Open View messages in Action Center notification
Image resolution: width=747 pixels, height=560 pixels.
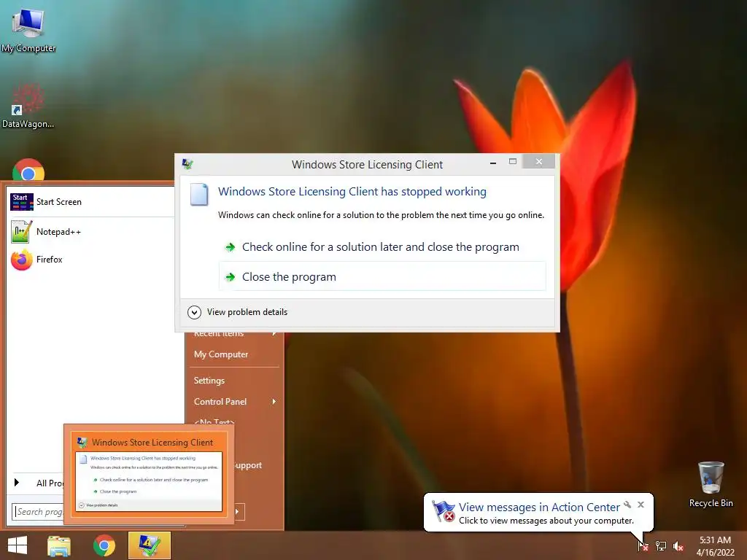539,507
